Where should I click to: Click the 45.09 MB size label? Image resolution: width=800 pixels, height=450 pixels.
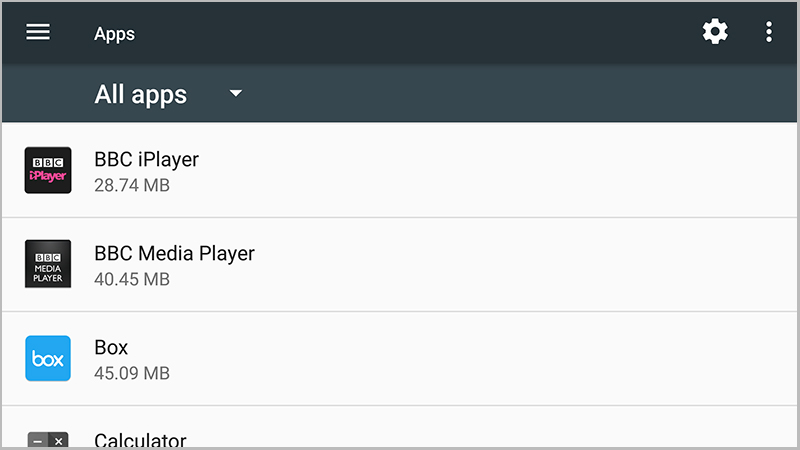click(132, 373)
